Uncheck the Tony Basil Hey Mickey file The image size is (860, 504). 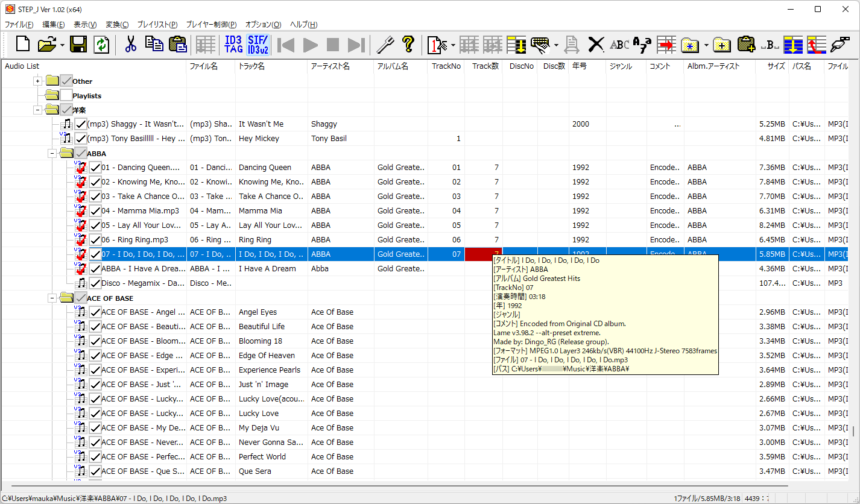pos(81,139)
